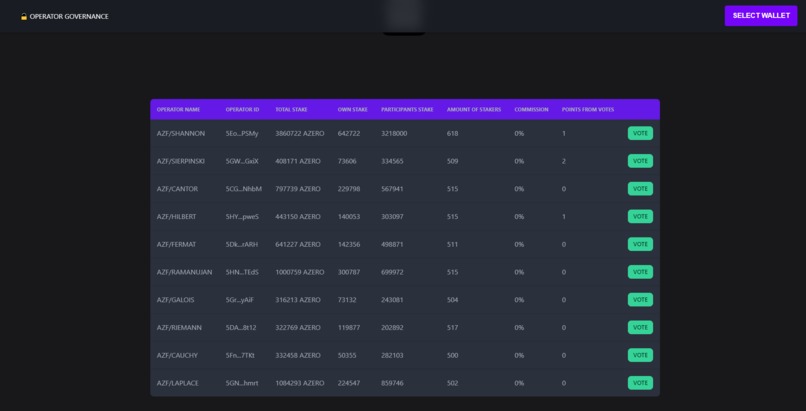Click total stake 3860722 AZERO
The width and height of the screenshot is (806, 411).
(300, 133)
